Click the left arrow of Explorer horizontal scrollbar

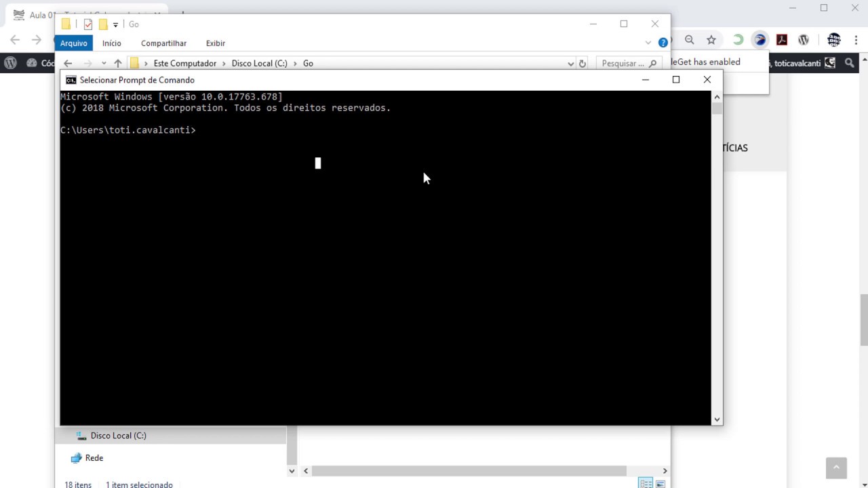306,470
